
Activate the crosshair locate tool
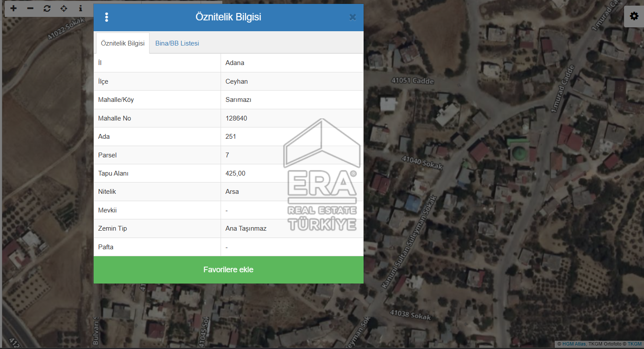point(64,8)
